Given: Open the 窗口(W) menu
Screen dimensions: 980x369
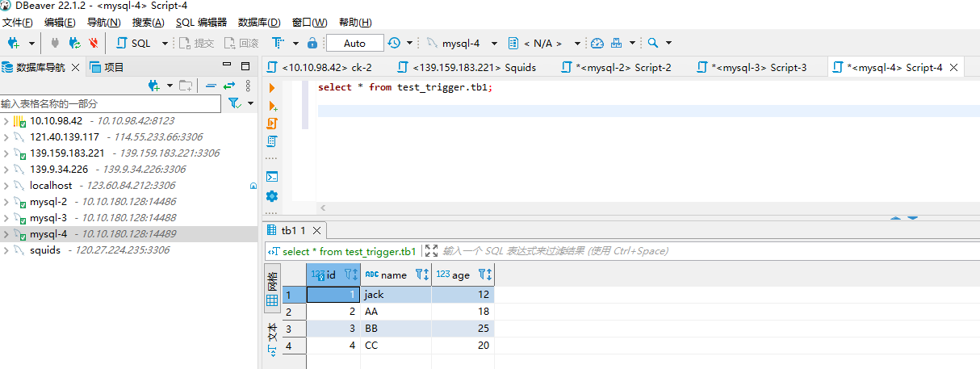Looking at the screenshot, I should (309, 22).
